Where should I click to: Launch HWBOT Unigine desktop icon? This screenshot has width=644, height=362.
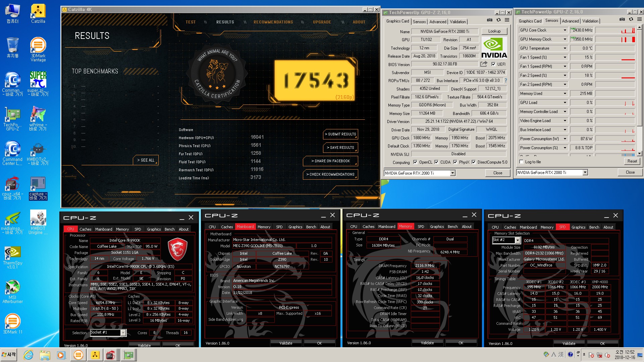click(38, 222)
